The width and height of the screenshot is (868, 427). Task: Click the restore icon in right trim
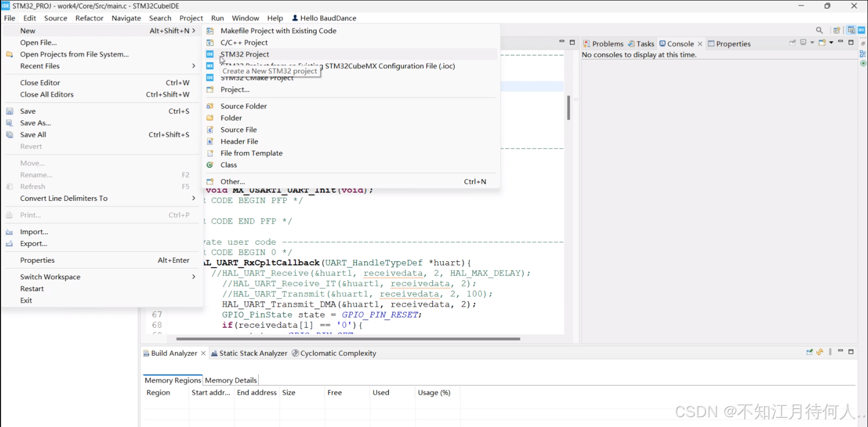coord(863,43)
